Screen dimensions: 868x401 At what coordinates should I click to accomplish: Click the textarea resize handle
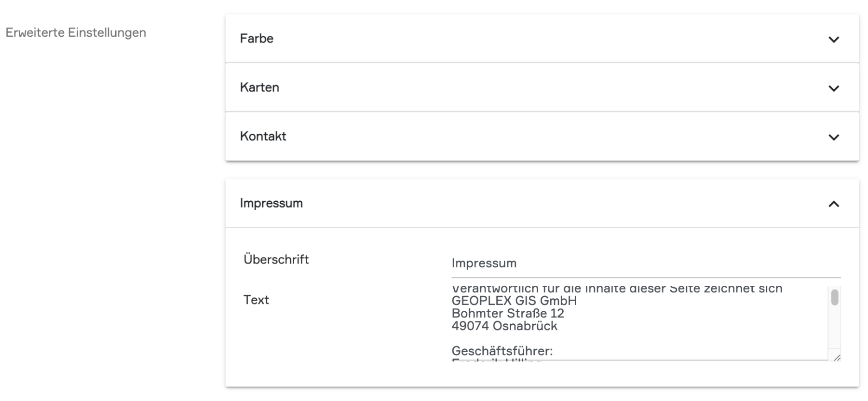coord(837,358)
